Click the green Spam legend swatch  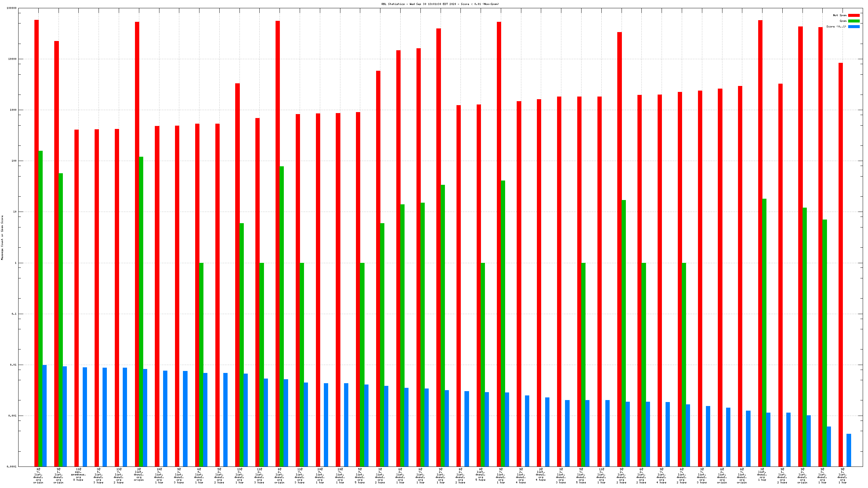[853, 21]
